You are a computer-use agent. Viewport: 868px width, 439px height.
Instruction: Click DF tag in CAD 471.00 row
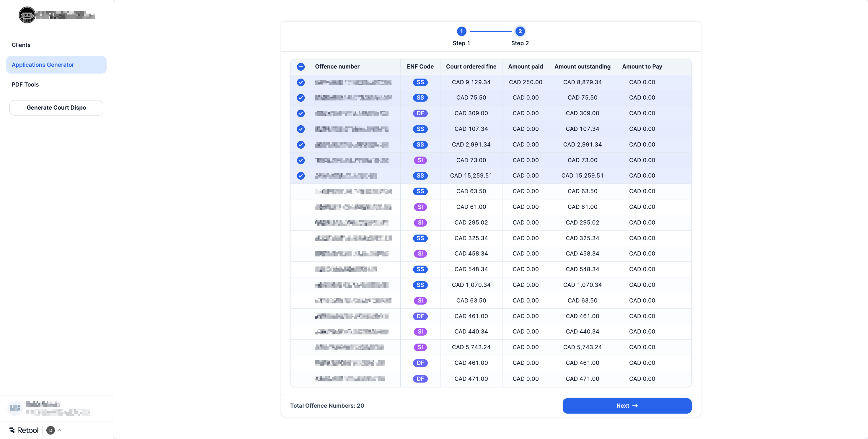(x=420, y=379)
